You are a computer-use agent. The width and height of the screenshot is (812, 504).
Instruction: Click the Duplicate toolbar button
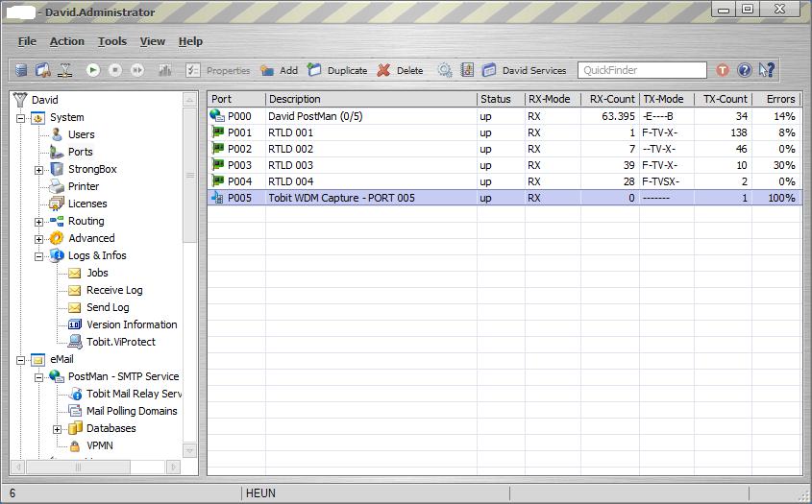pos(337,70)
